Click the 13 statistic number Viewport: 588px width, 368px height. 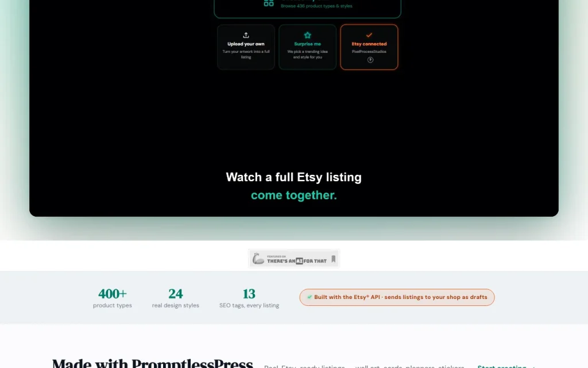pyautogui.click(x=249, y=293)
